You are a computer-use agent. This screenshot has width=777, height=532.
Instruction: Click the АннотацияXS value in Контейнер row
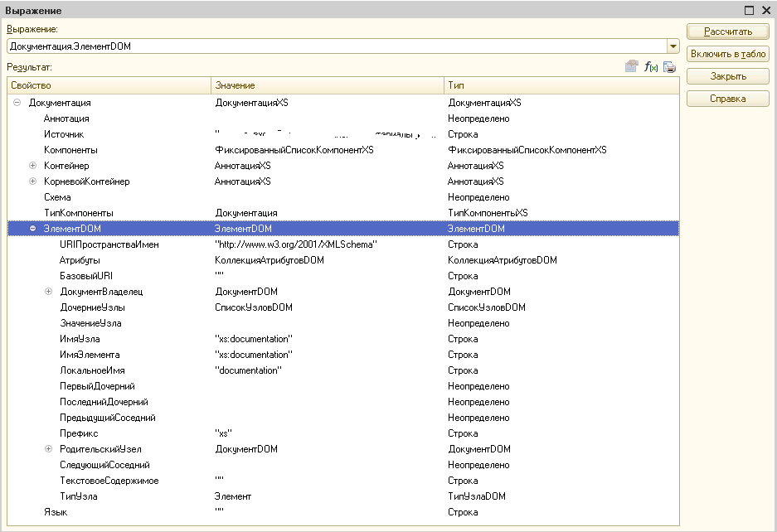243,166
